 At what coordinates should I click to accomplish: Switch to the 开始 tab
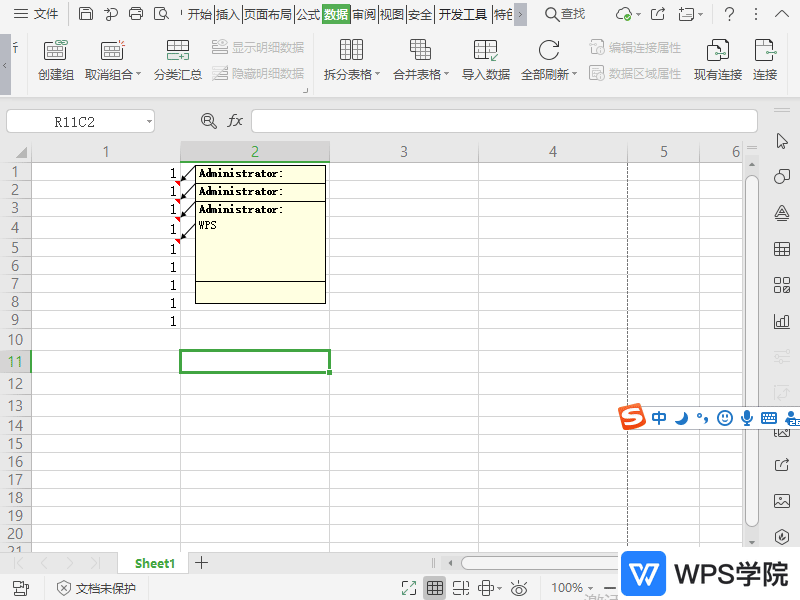coord(199,14)
